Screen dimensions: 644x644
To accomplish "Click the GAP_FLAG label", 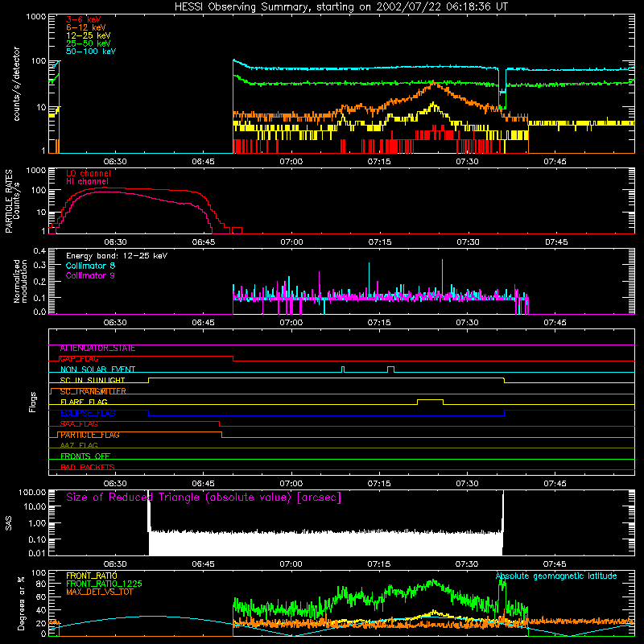I will click(79, 359).
